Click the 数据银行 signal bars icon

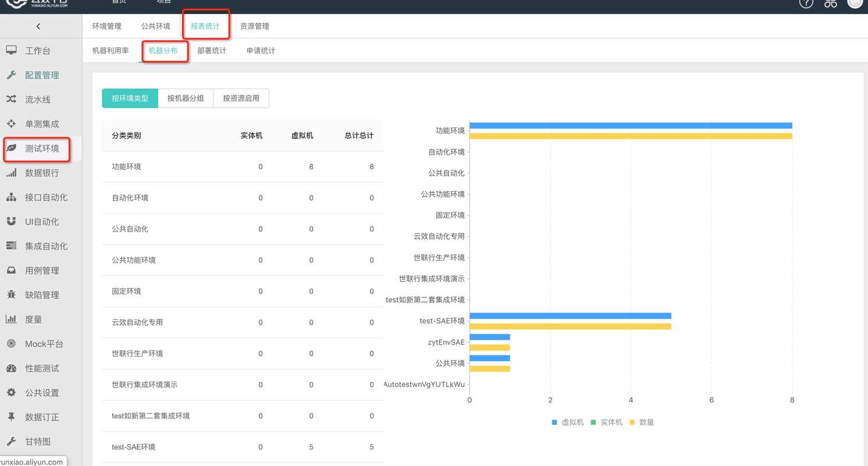11,172
